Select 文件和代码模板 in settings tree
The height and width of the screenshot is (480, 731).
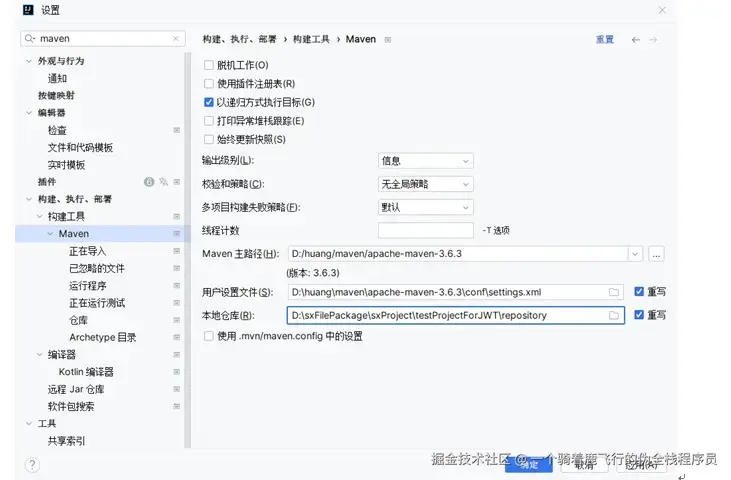pos(80,148)
